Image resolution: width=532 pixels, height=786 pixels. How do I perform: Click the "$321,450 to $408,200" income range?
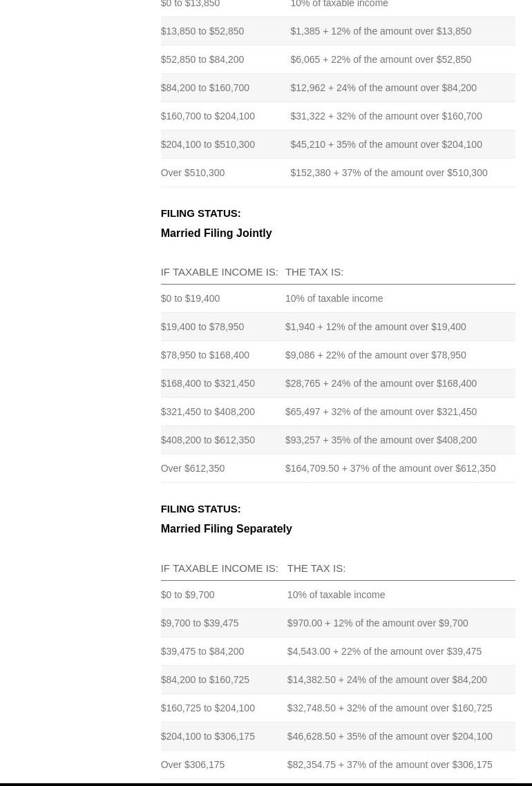(x=207, y=412)
